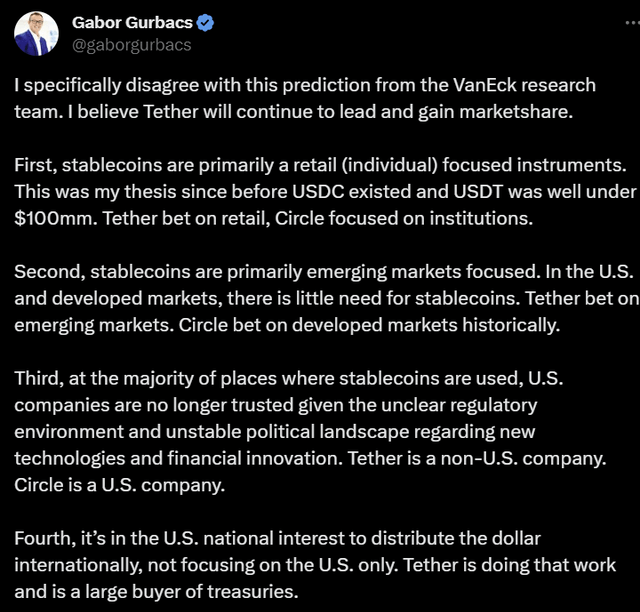This screenshot has height=612, width=640.
Task: Click the paragraph starting "Second, stablecoins"
Action: pos(320,297)
